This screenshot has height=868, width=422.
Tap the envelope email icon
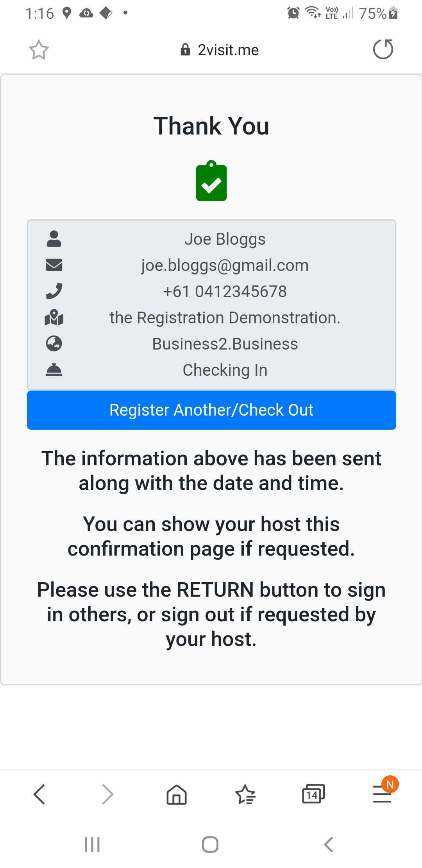(x=54, y=265)
